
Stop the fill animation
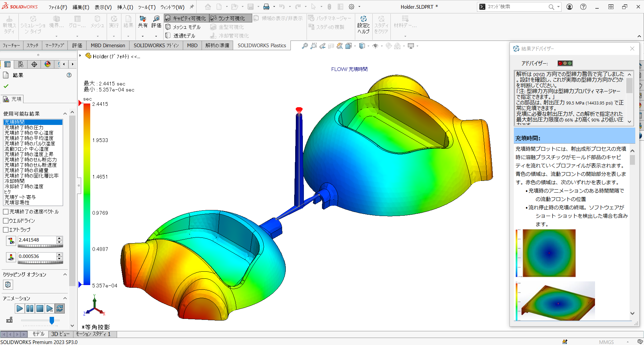[x=40, y=308]
